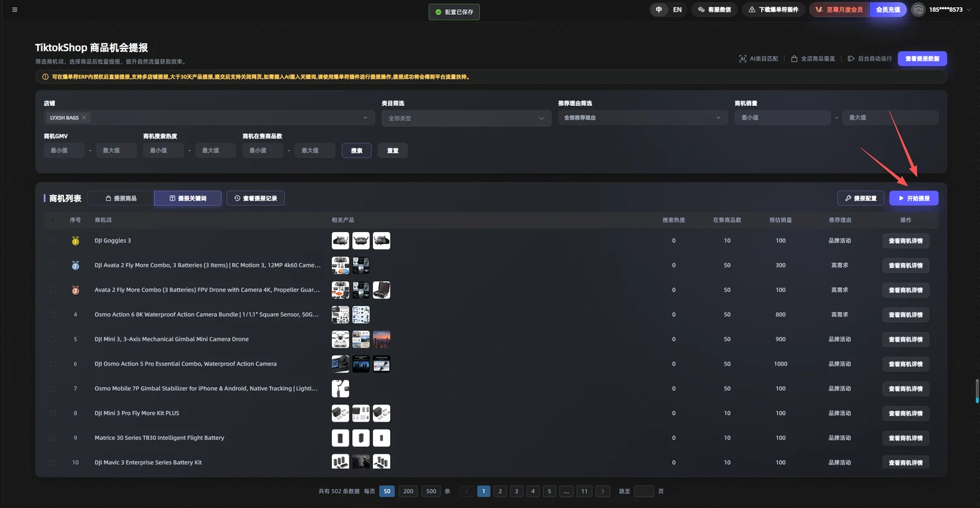Tick checkbox for Matrice 30 Series TB30 row
Viewport: 980px width, 508px height.
coord(52,438)
